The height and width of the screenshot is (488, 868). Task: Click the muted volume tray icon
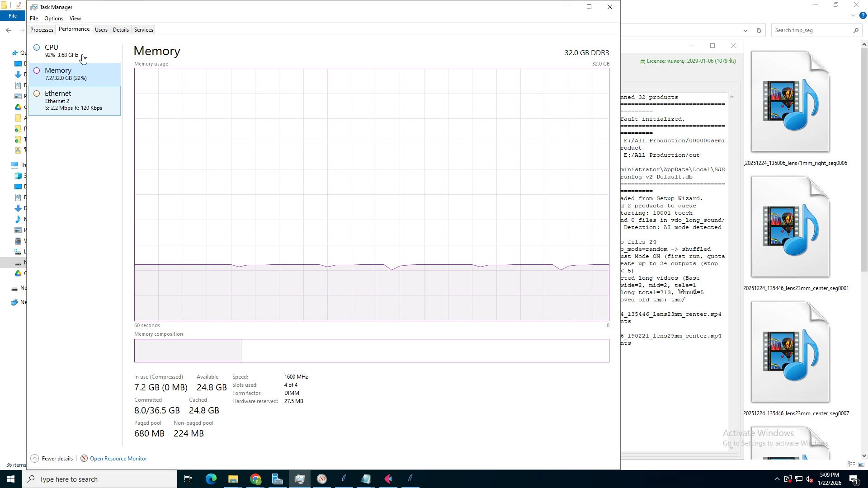810,479
